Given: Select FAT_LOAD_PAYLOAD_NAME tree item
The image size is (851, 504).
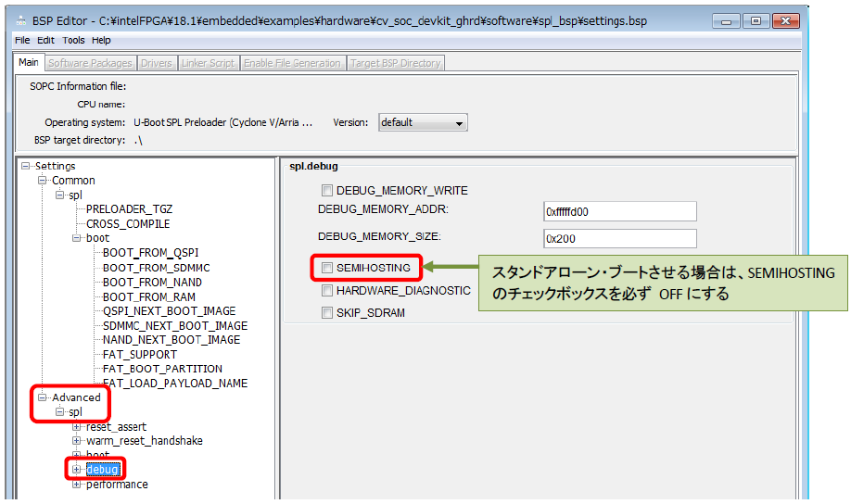Looking at the screenshot, I should (x=174, y=383).
